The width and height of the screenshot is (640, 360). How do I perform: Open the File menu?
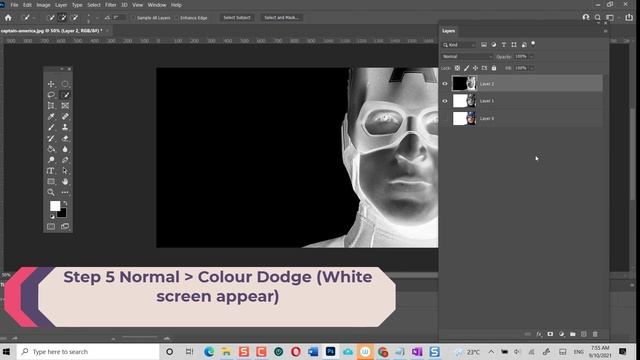(x=14, y=5)
